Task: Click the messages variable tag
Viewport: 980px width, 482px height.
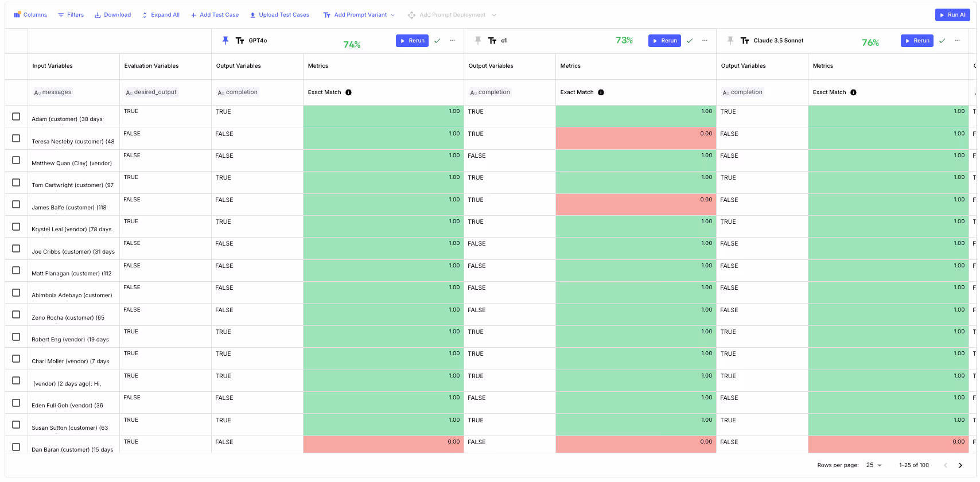Action: [x=53, y=92]
